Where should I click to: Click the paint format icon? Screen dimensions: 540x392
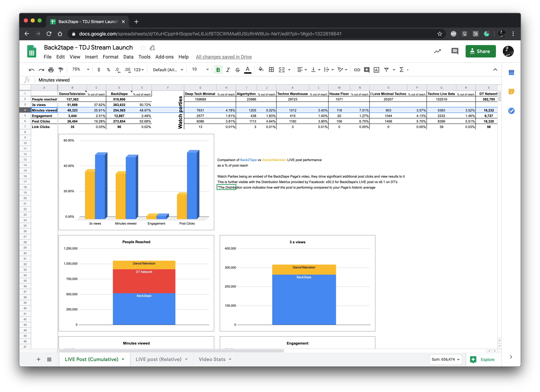tap(61, 70)
